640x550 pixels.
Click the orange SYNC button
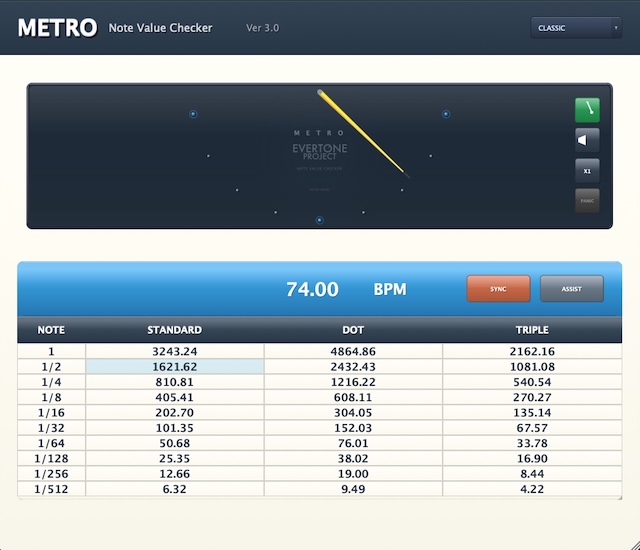pos(498,289)
